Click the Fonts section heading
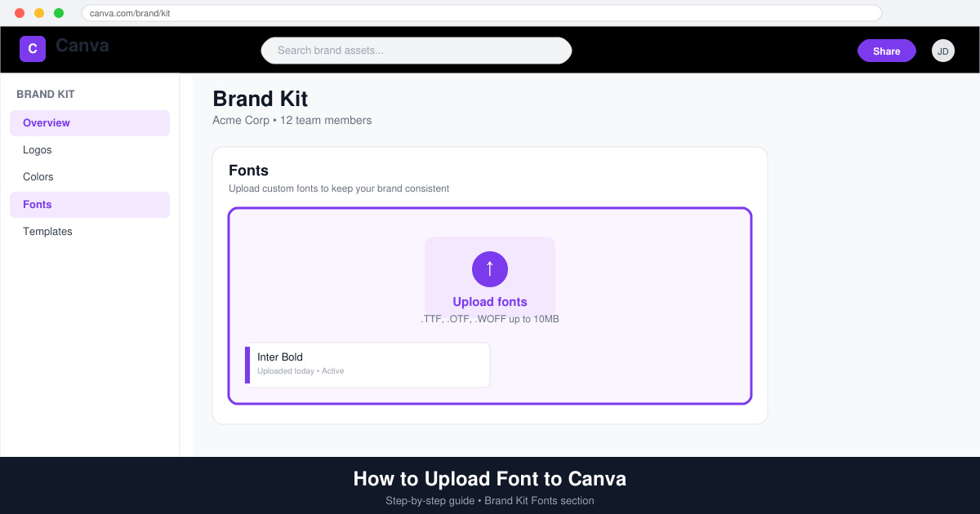980x514 pixels. 249,171
